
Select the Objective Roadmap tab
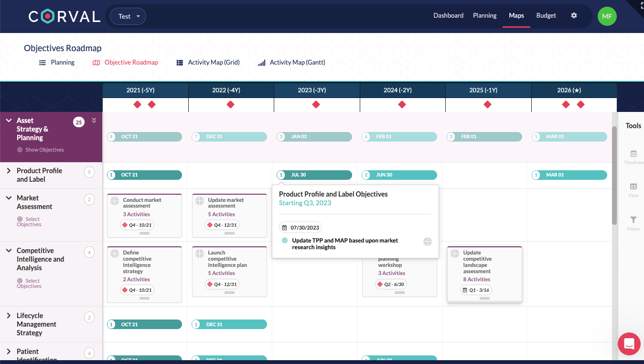coord(125,62)
